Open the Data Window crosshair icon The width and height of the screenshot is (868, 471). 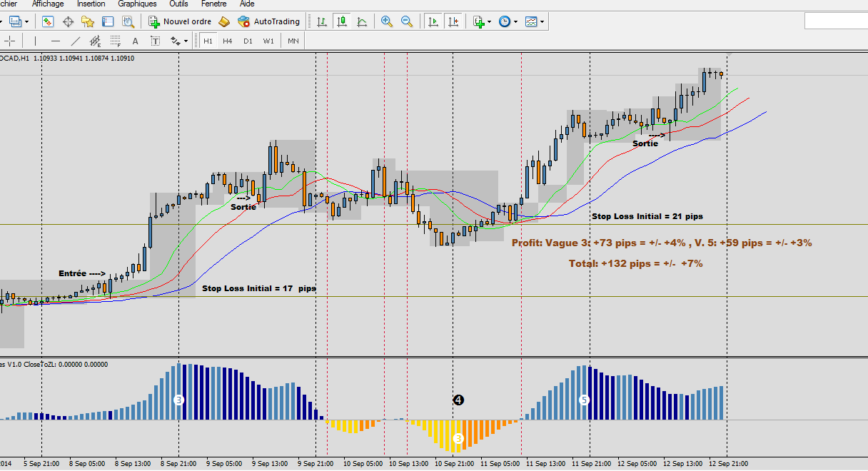pyautogui.click(x=68, y=21)
